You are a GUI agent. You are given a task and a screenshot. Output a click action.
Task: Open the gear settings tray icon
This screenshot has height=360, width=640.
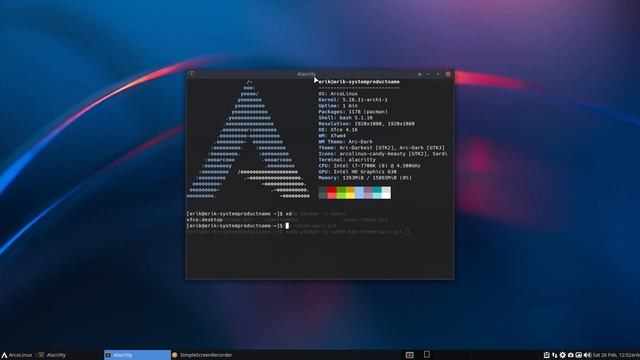point(562,355)
